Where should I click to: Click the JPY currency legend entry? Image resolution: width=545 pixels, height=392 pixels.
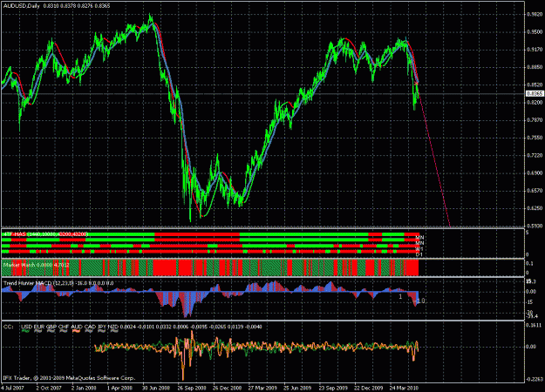coord(102,327)
